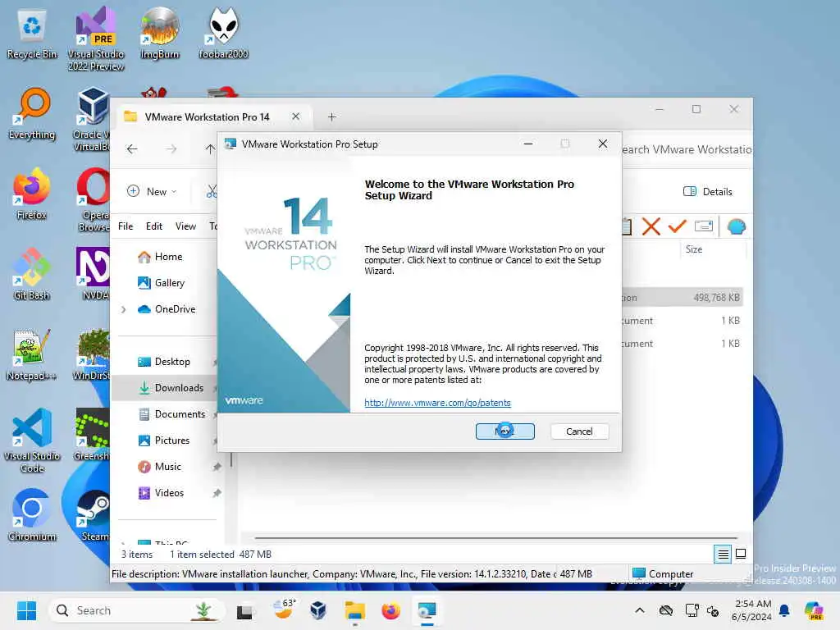
Task: Click the red X delete icon in Explorer toolbar
Action: 651,226
